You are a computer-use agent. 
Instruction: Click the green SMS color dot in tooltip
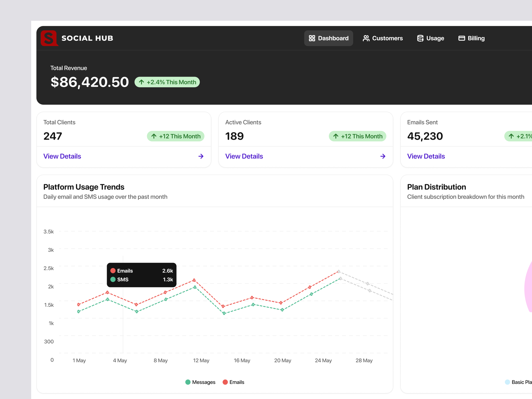[x=113, y=279]
